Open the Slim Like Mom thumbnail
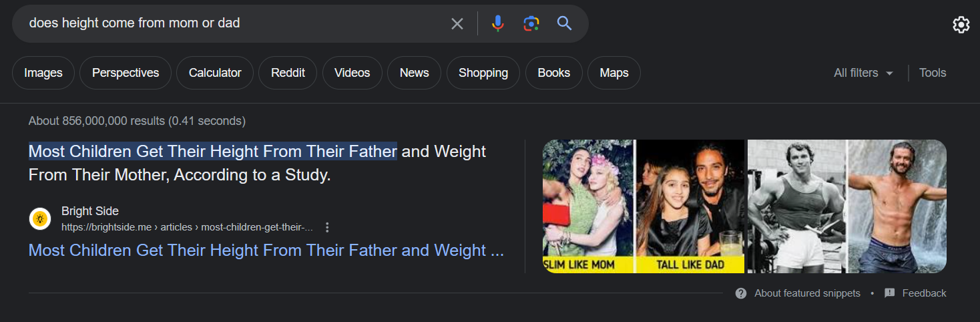980x322 pixels. click(588, 206)
